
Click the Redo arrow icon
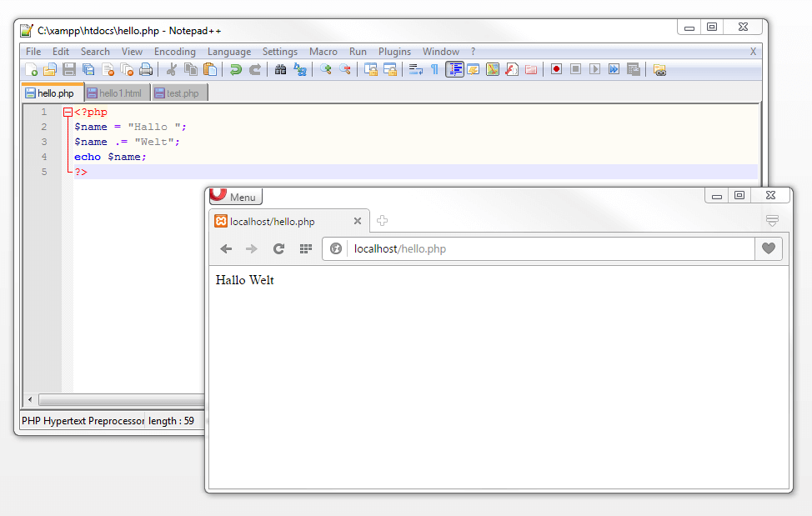pyautogui.click(x=255, y=69)
